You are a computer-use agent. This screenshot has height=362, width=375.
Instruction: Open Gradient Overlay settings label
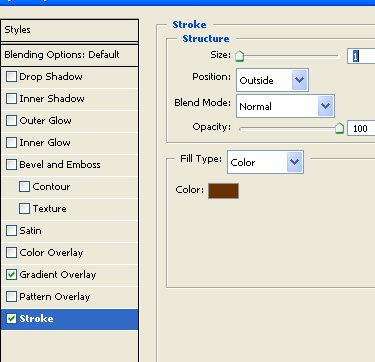pyautogui.click(x=58, y=275)
